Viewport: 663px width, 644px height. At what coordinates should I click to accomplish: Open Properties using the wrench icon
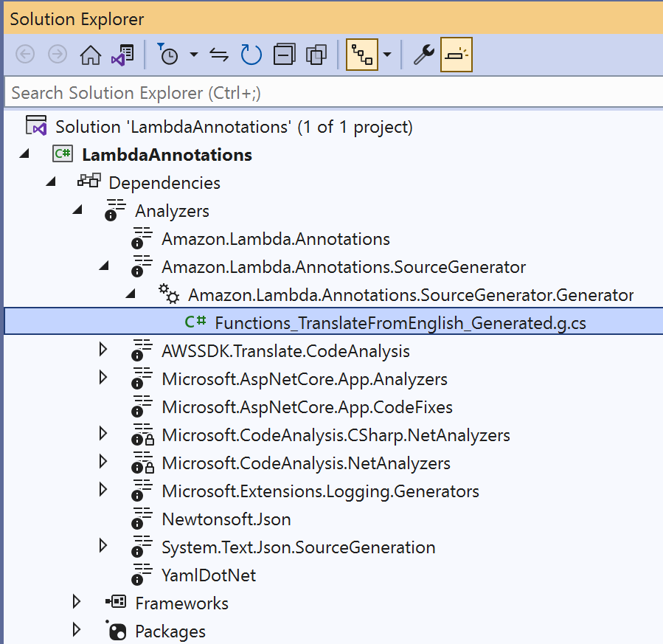pyautogui.click(x=422, y=54)
